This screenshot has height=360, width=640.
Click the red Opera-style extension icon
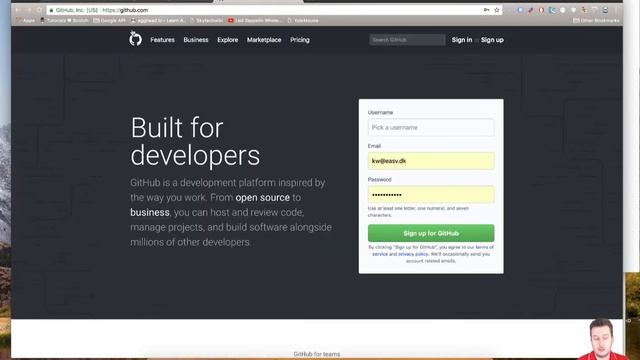pos(541,10)
